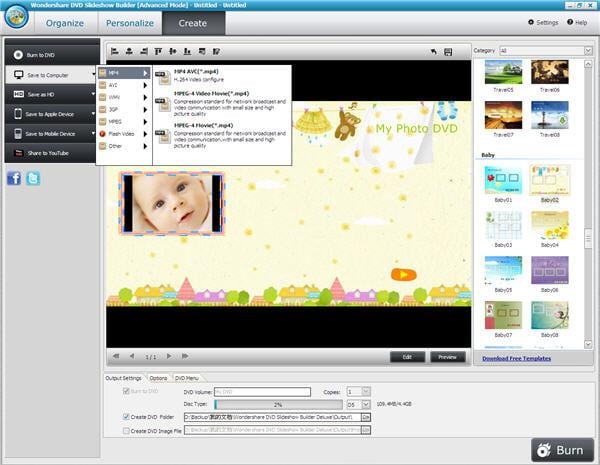The height and width of the screenshot is (465, 600).
Task: Click Share to YouTube
Action: [x=52, y=153]
